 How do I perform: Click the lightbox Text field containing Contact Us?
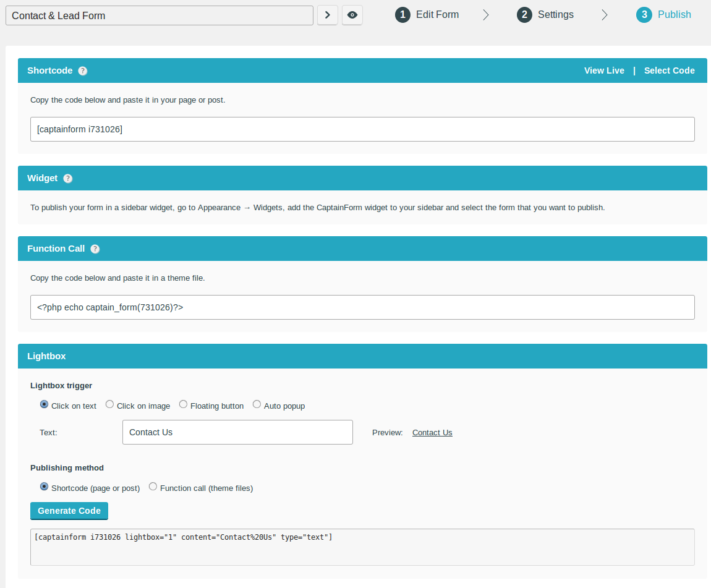tap(237, 432)
